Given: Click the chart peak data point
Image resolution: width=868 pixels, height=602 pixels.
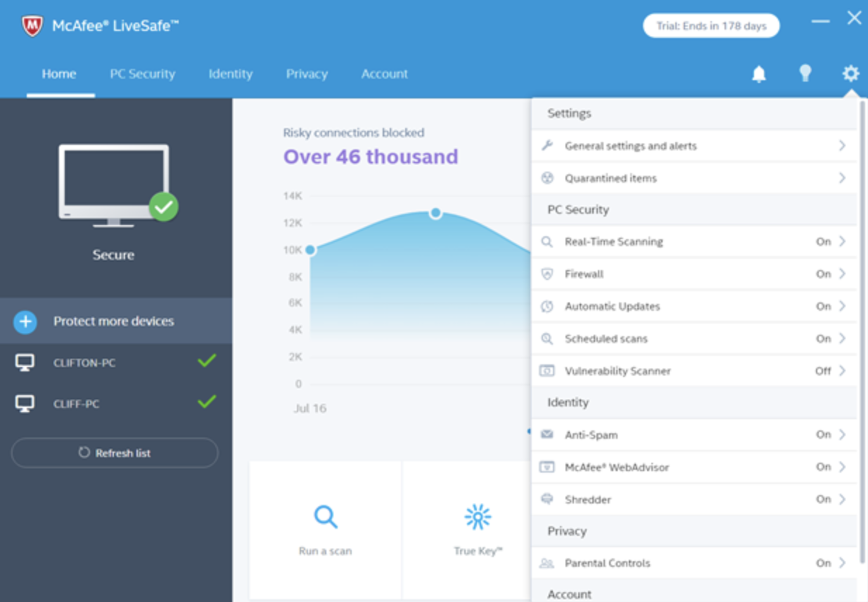Looking at the screenshot, I should click(x=435, y=212).
